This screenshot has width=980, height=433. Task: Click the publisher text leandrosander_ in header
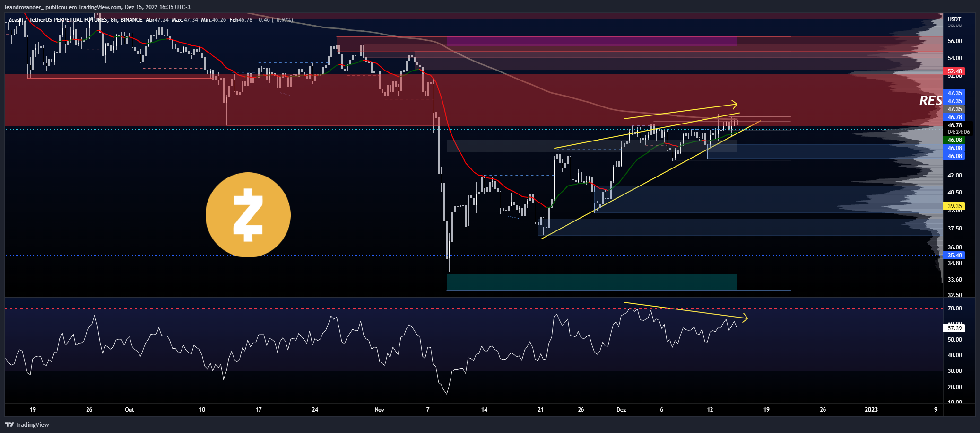tap(24, 7)
